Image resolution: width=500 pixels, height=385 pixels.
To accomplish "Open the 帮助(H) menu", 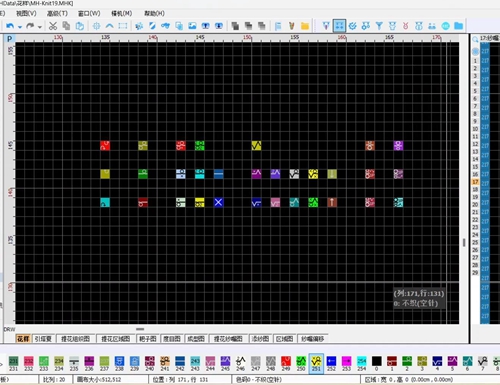I will coord(154,13).
